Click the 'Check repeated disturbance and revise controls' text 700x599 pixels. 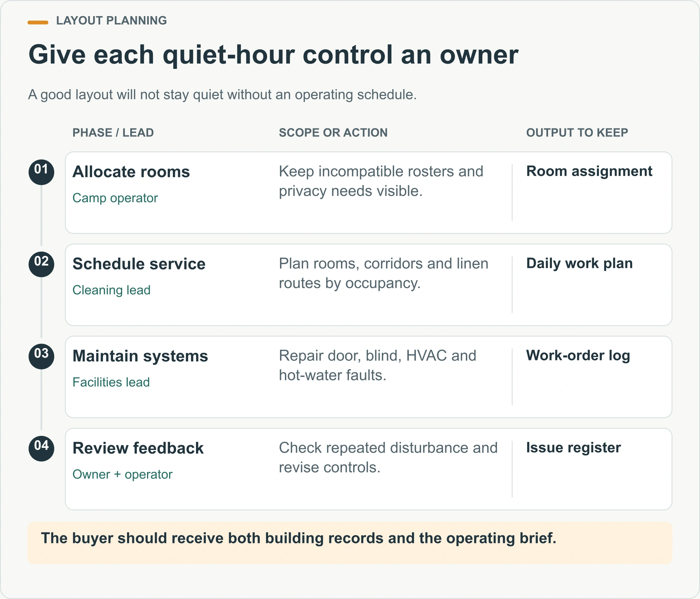(x=388, y=457)
